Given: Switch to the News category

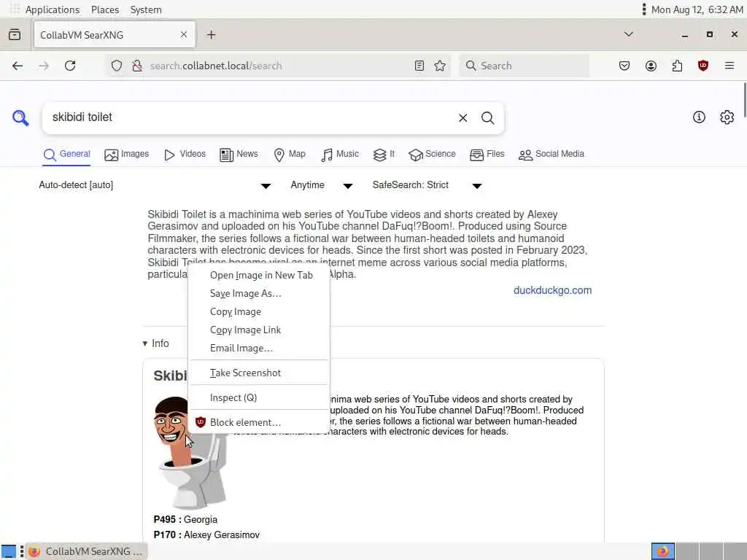Looking at the screenshot, I should pyautogui.click(x=239, y=155).
